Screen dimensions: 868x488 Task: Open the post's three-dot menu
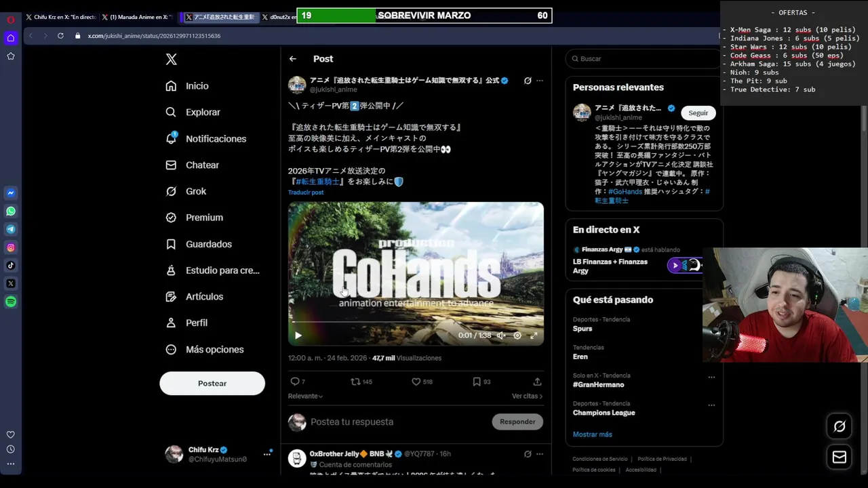click(x=540, y=81)
